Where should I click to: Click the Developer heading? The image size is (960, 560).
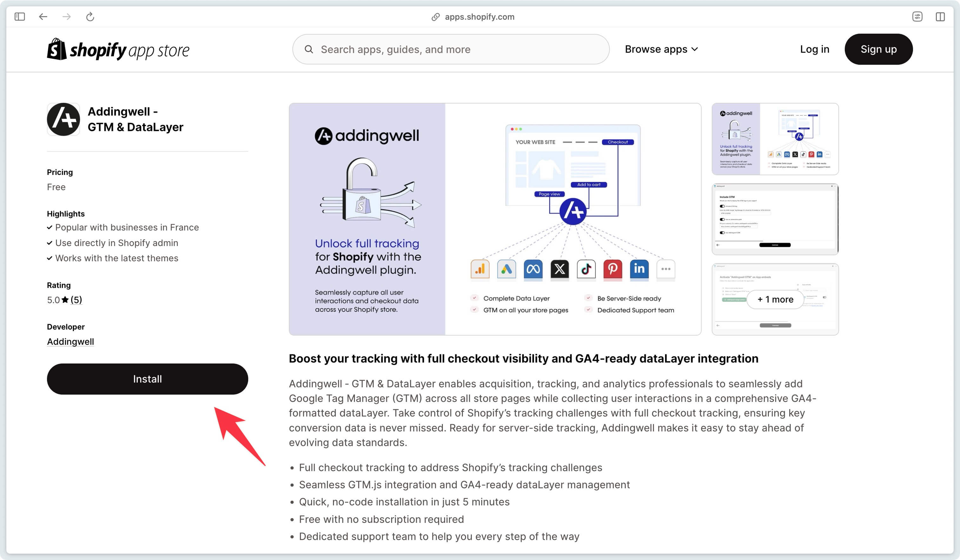click(x=65, y=327)
